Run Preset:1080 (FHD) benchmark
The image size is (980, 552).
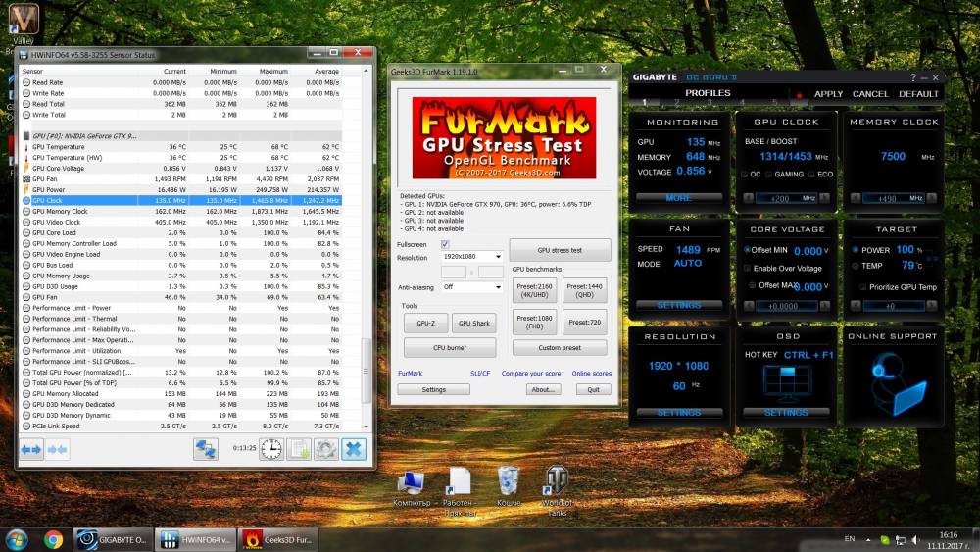(534, 322)
